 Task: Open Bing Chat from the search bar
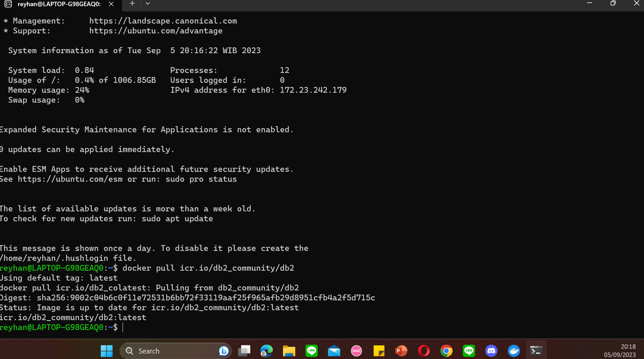(x=224, y=351)
